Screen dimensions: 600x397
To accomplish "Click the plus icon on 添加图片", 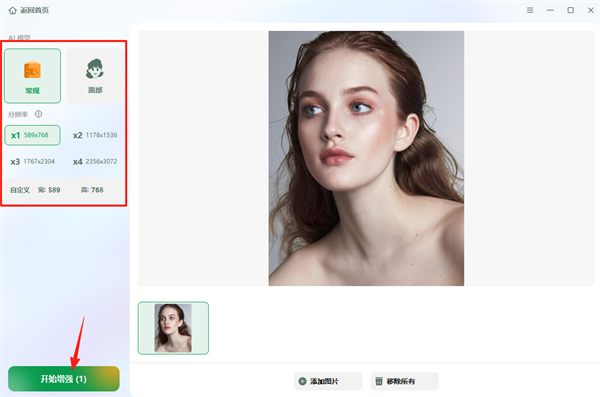I will coord(302,381).
